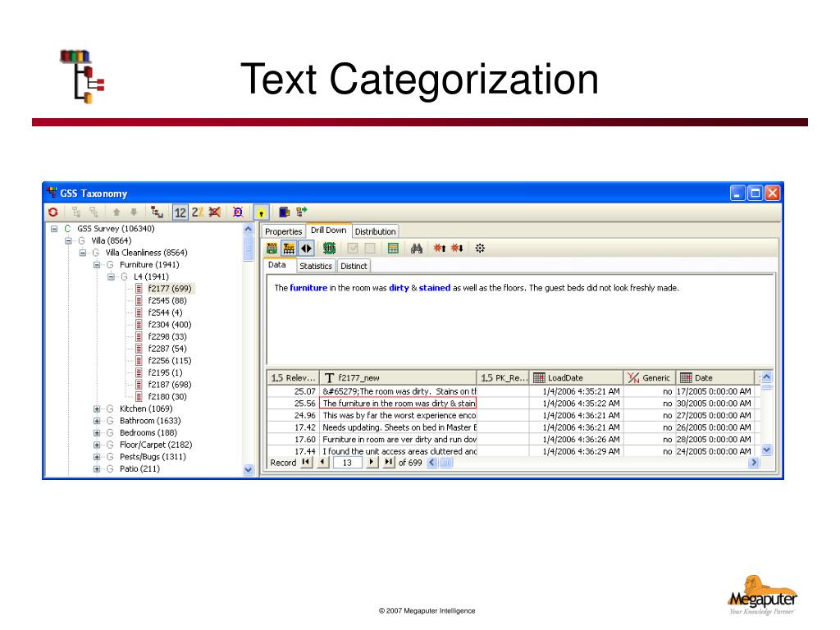
Task: Click the red refresh icon in taxonomy toolbar
Action: [x=53, y=212]
